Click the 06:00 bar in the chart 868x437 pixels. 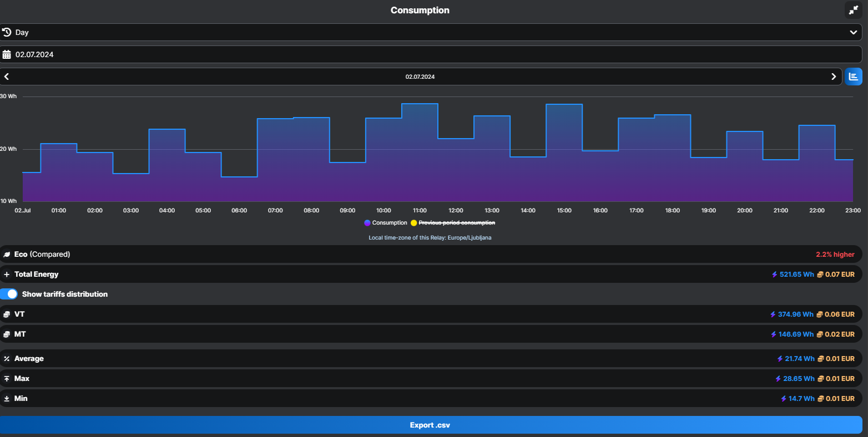pyautogui.click(x=239, y=189)
